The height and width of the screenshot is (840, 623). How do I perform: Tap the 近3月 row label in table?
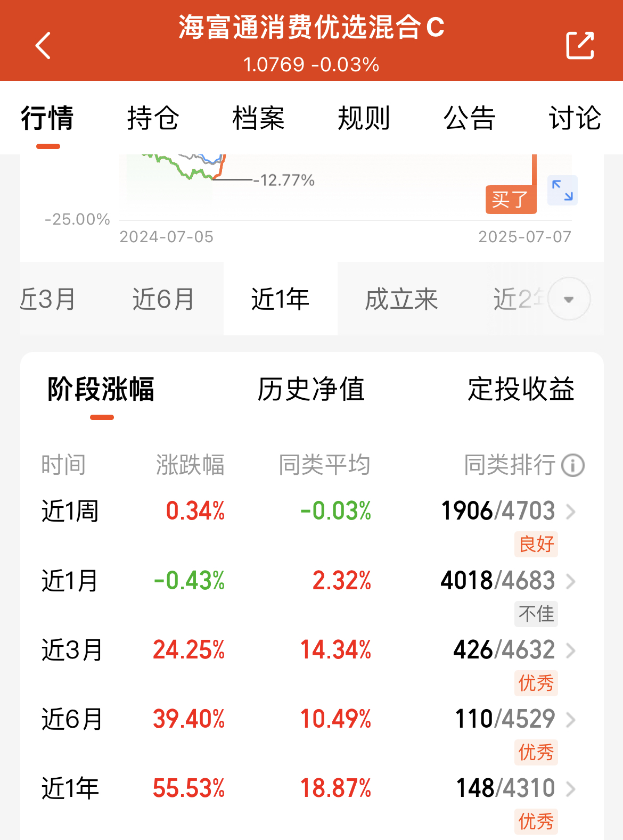click(72, 649)
